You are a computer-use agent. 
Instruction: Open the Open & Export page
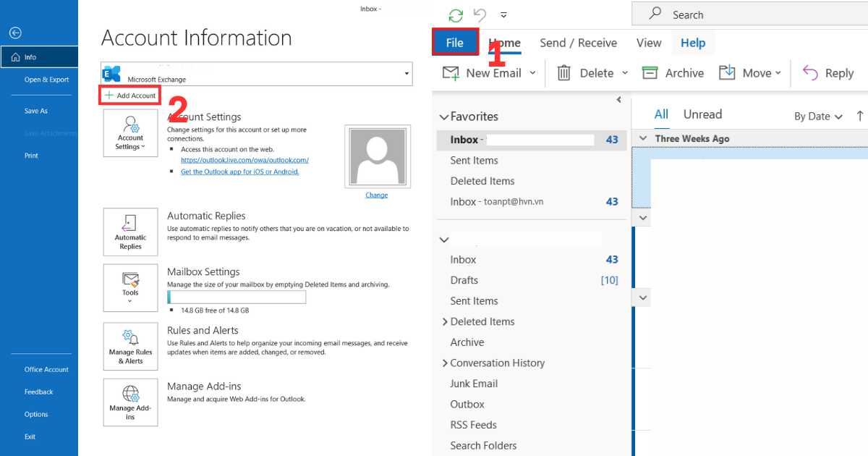coord(46,80)
